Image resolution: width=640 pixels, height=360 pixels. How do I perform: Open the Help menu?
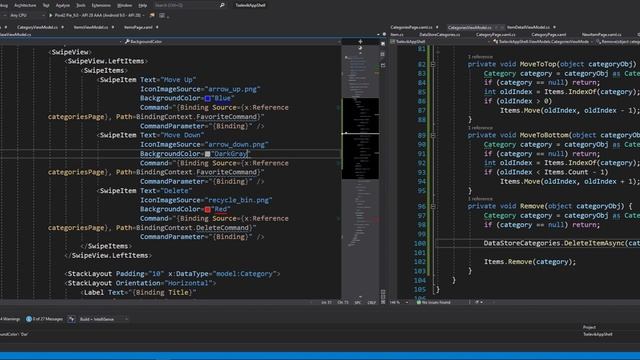tap(142, 5)
